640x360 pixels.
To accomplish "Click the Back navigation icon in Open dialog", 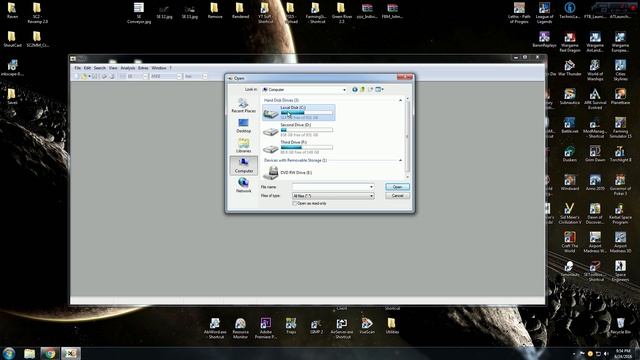I will (354, 89).
